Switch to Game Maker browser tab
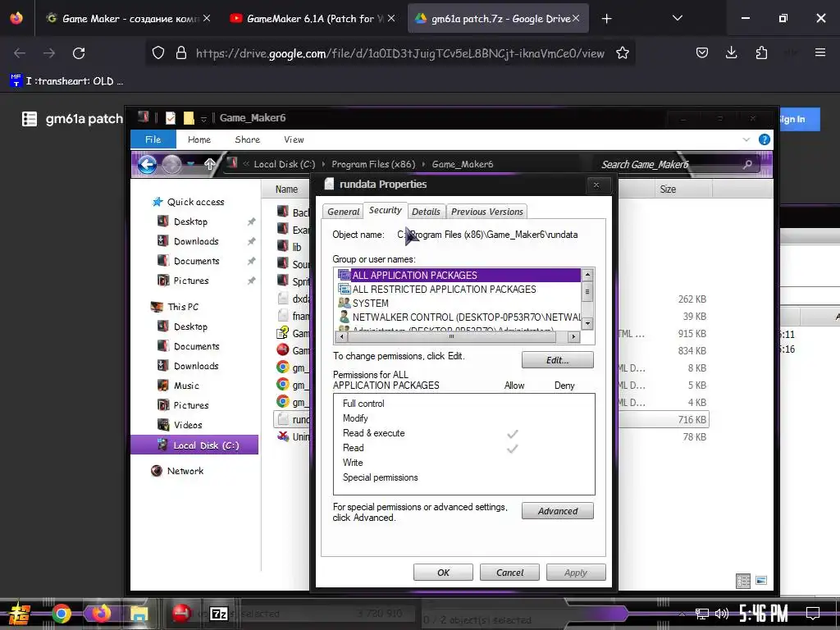840x630 pixels. 127,19
